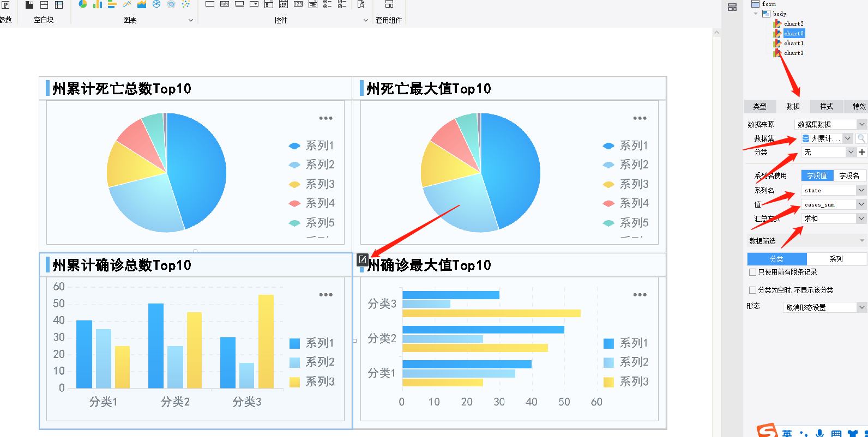
Task: Click the edit pencil icon on chart
Action: click(363, 259)
